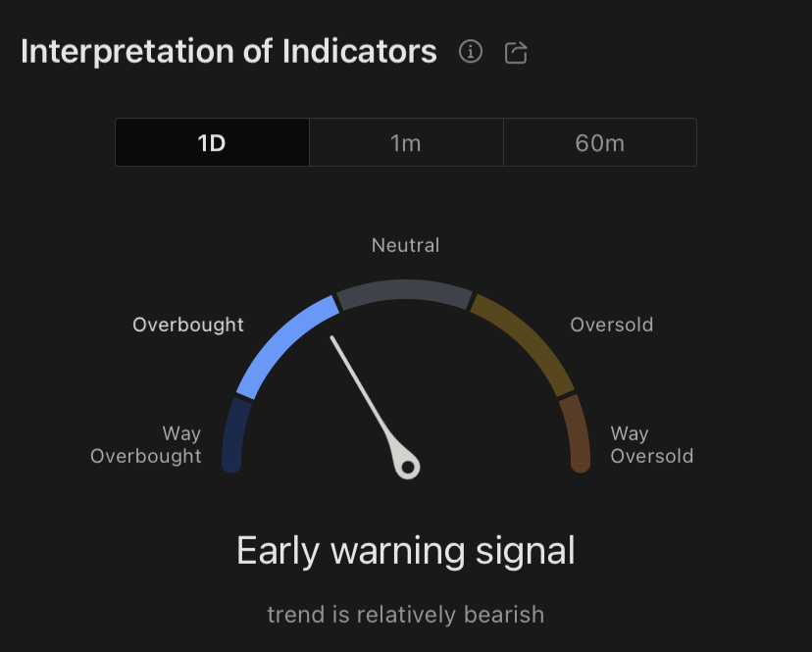Click the Oversold label on the gauge
The width and height of the screenshot is (812, 652).
(x=611, y=325)
